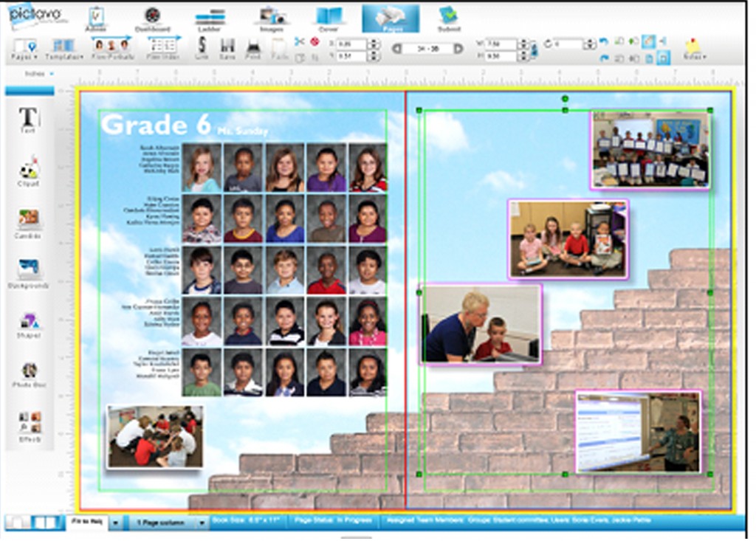Click the rotation angle input field
The height and width of the screenshot is (541, 756).
(x=568, y=44)
